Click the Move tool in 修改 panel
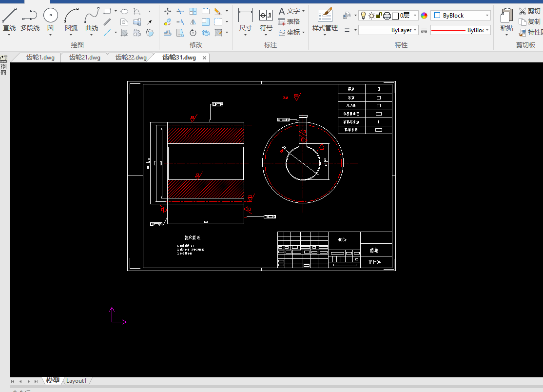 (168, 11)
